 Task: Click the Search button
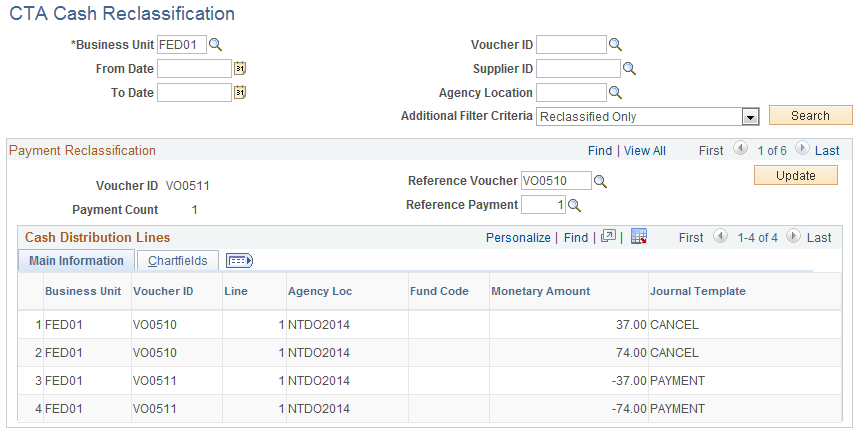click(811, 115)
